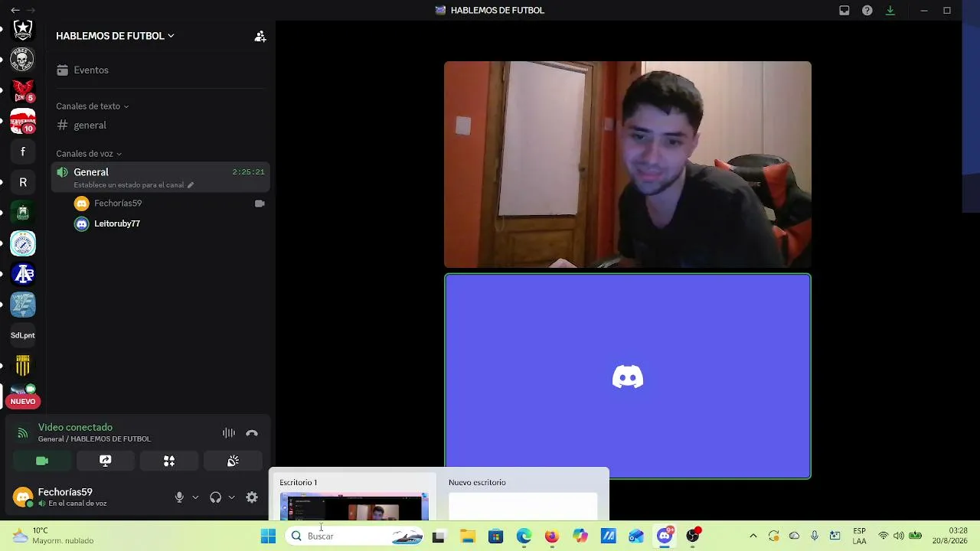Viewport: 980px width, 551px height.
Task: Open Microsoft Store from the taskbar
Action: click(496, 536)
